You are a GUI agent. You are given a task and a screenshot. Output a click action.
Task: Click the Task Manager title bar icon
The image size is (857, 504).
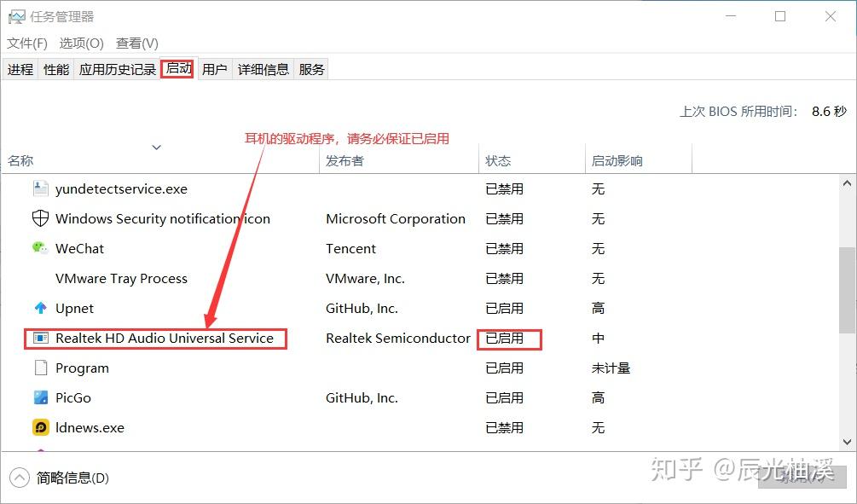(x=16, y=17)
